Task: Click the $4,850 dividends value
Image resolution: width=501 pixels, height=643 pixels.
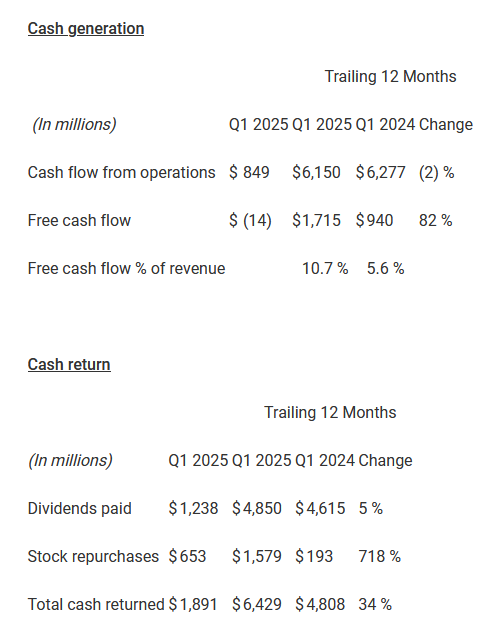Action: 257,508
